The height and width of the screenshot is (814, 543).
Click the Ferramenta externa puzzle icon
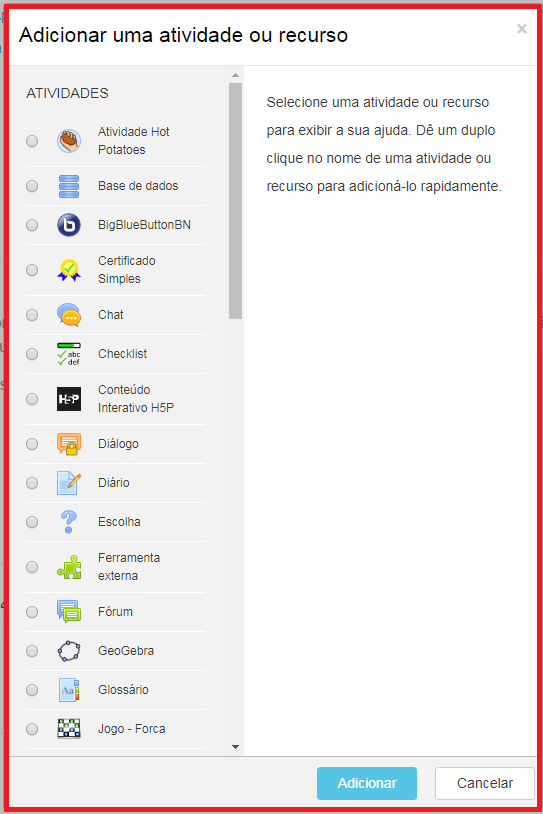coord(69,567)
